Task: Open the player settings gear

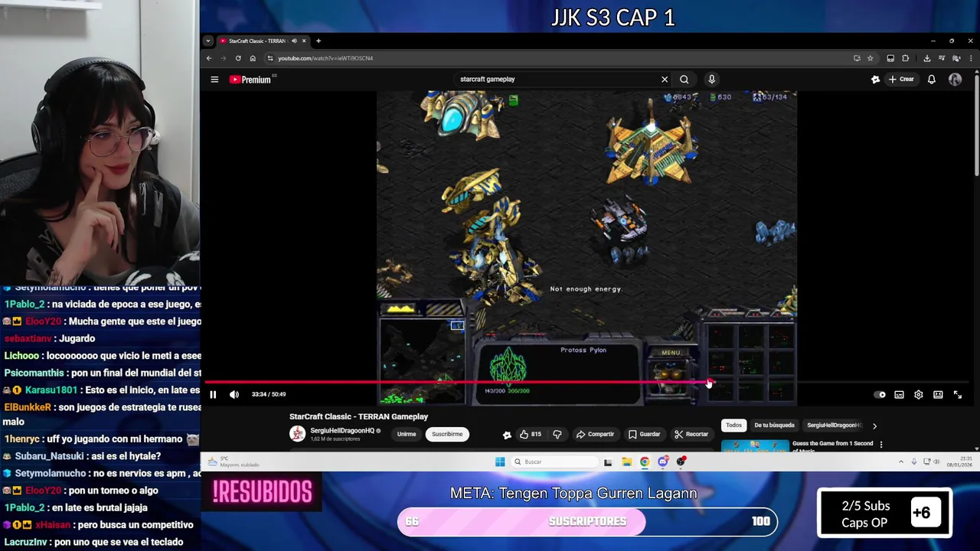Action: (919, 395)
